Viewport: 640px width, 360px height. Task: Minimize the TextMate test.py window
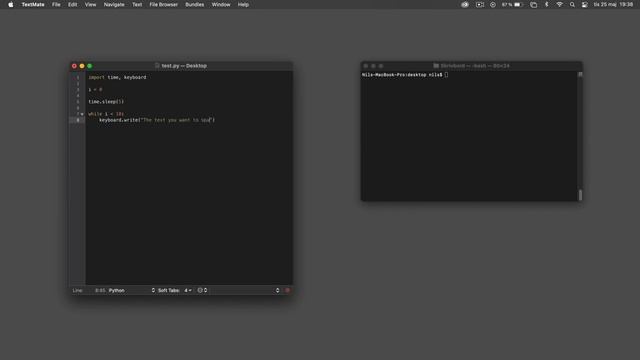pyautogui.click(x=82, y=66)
